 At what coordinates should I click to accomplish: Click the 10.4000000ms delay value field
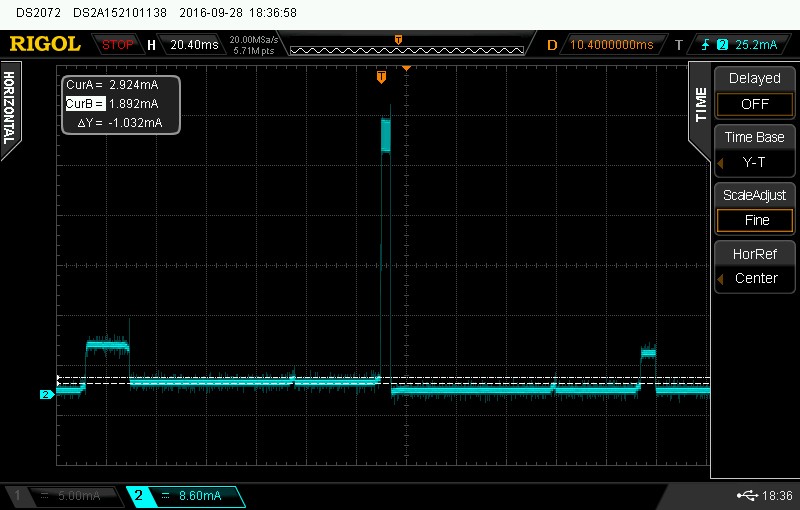(x=613, y=45)
